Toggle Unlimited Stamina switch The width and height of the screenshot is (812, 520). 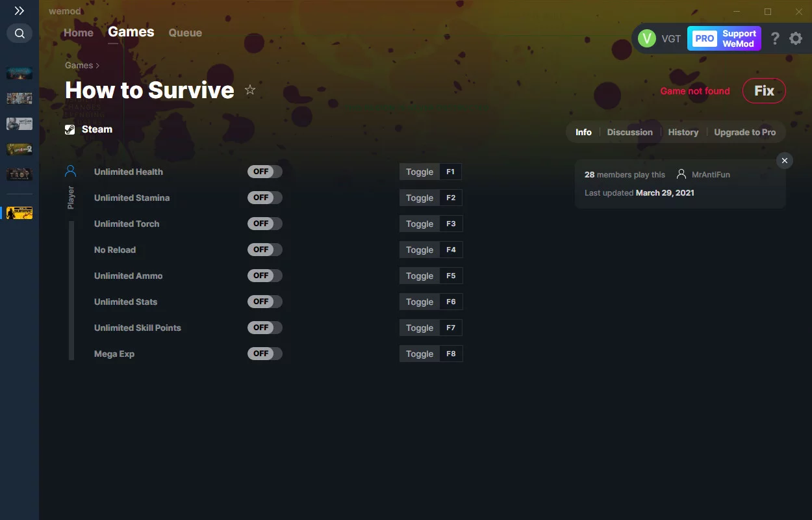click(265, 198)
